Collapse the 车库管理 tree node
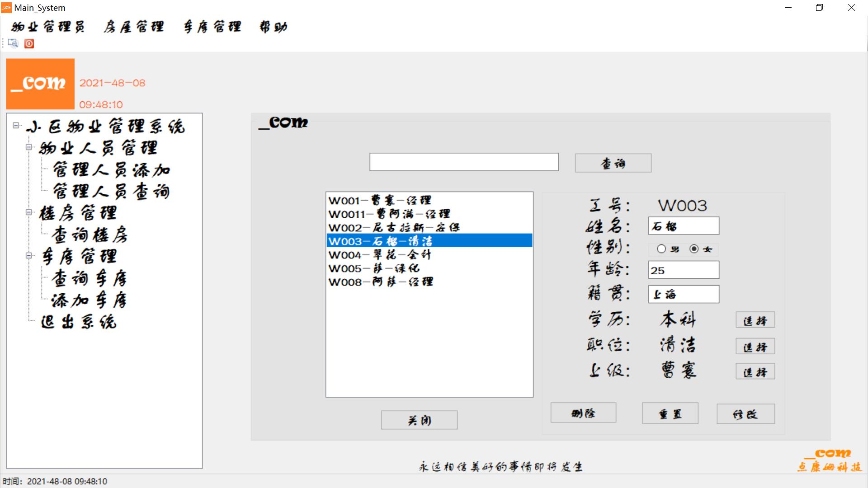Image resolution: width=868 pixels, height=488 pixels. (x=29, y=255)
